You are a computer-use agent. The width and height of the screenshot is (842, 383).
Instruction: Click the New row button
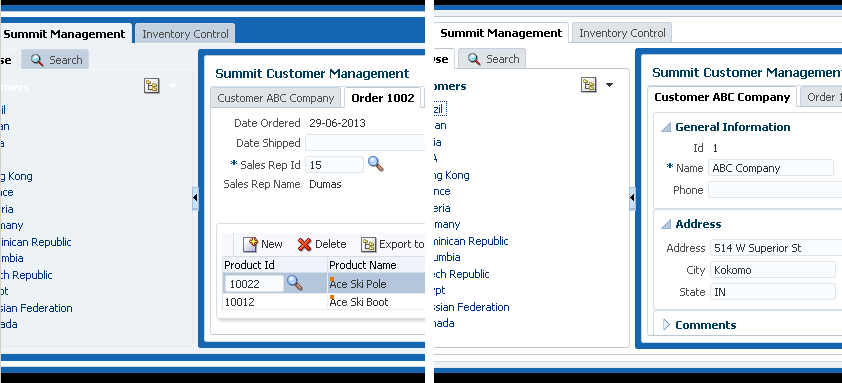(263, 244)
